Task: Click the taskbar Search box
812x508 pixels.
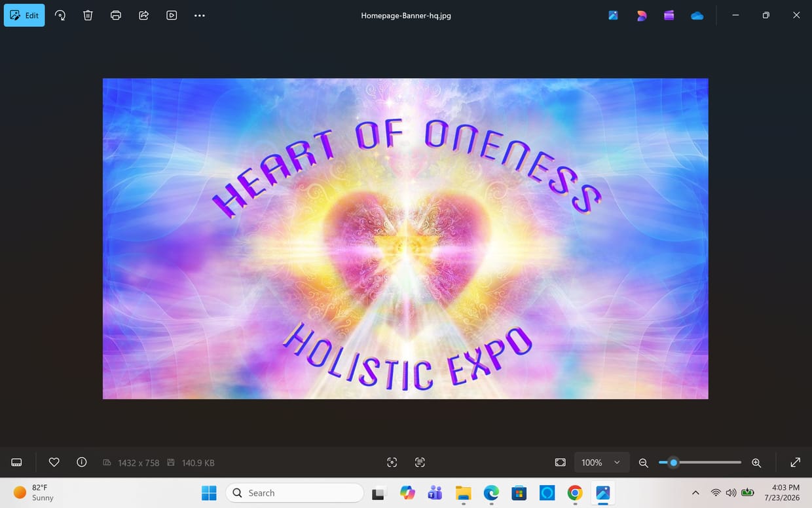Action: click(295, 493)
